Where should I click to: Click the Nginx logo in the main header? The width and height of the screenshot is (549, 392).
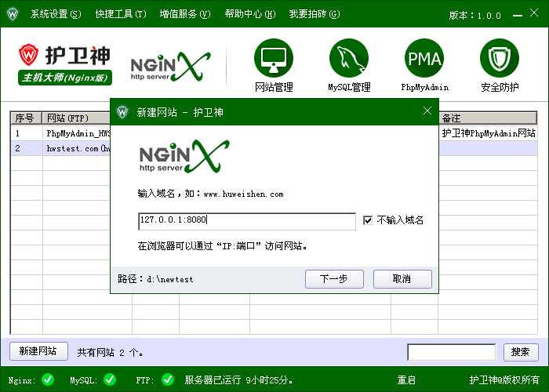(x=170, y=67)
